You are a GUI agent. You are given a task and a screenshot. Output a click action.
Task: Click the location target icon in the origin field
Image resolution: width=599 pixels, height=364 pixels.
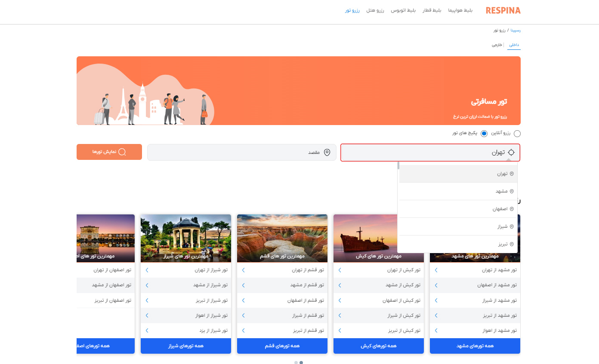tap(511, 152)
